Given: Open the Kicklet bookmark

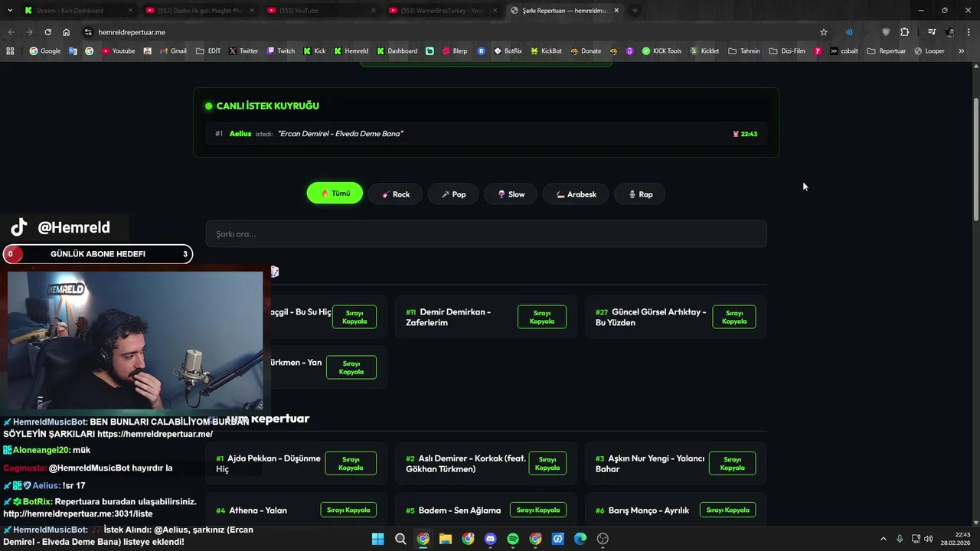Looking at the screenshot, I should (704, 51).
